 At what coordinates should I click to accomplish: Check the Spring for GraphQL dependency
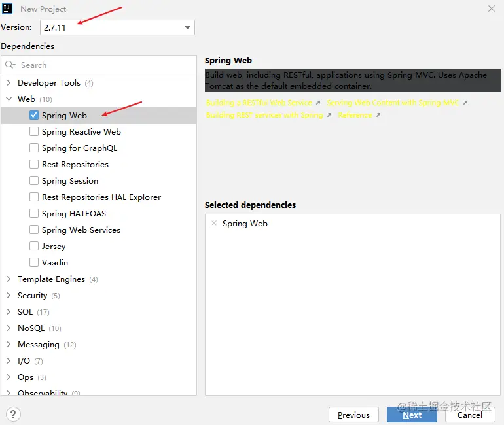tap(34, 148)
